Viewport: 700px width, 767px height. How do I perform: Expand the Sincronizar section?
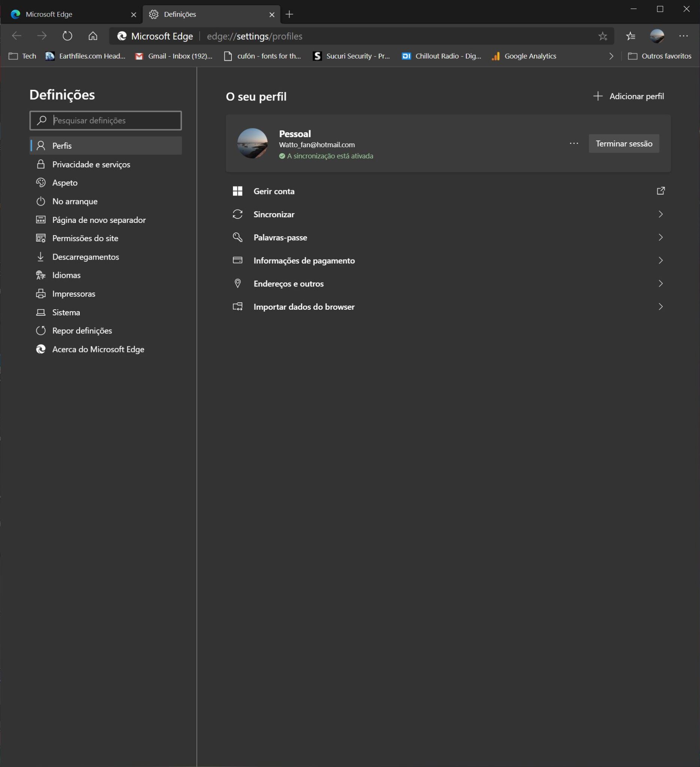tap(660, 214)
